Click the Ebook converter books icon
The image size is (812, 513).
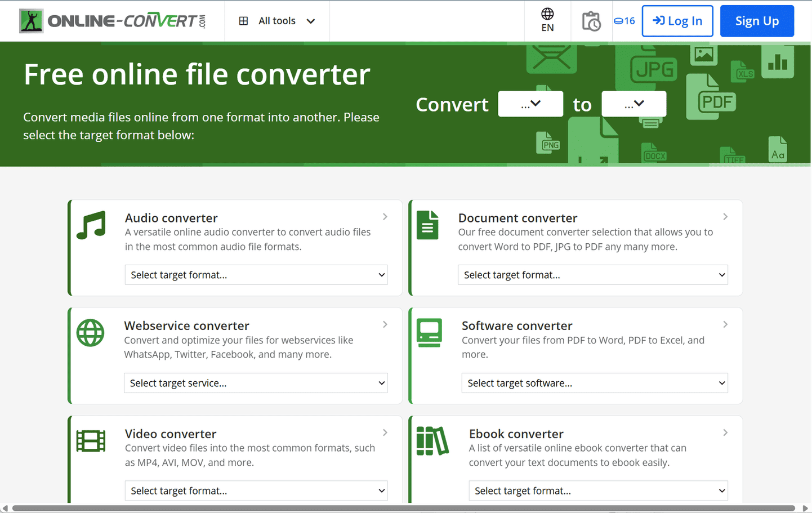(x=431, y=440)
